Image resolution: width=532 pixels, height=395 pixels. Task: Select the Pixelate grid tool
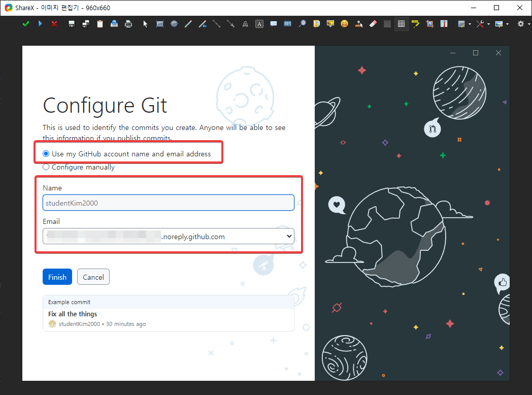pos(402,24)
